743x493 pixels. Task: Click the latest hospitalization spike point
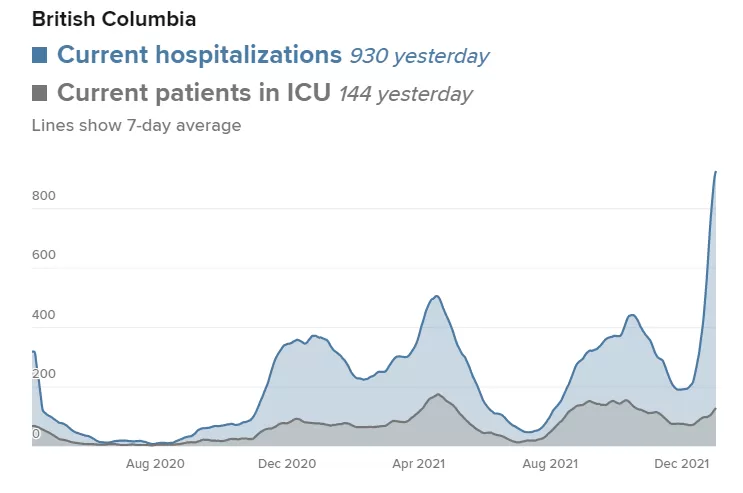(x=715, y=172)
